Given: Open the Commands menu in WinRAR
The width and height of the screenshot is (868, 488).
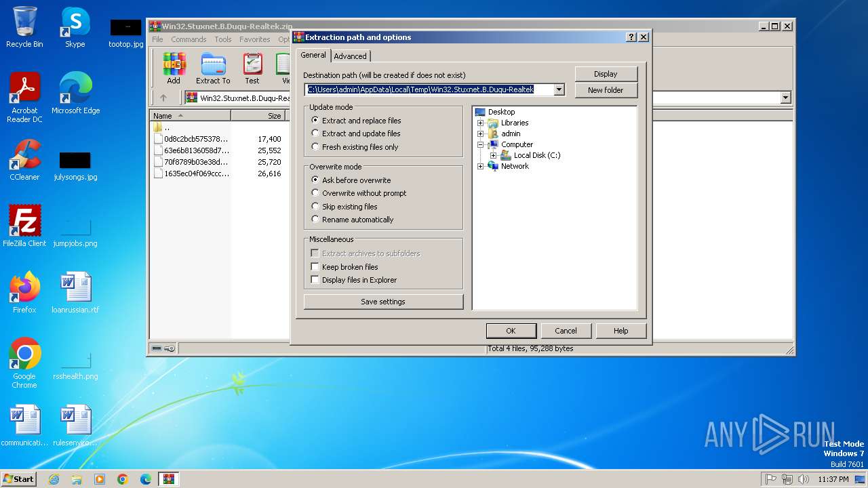Looking at the screenshot, I should click(x=189, y=39).
